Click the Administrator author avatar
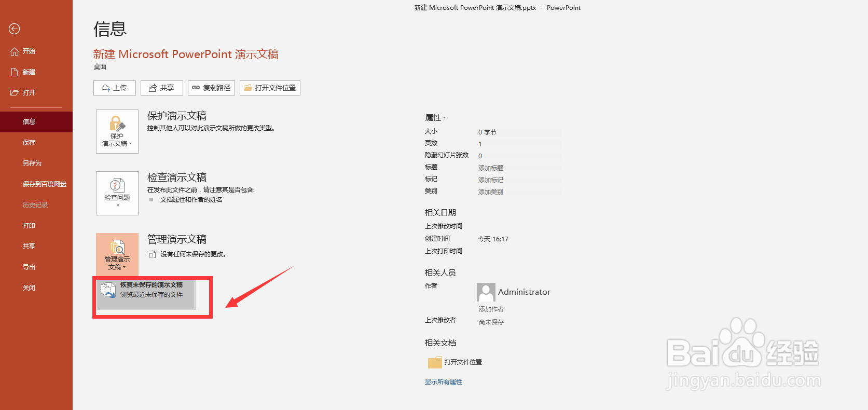 click(486, 292)
